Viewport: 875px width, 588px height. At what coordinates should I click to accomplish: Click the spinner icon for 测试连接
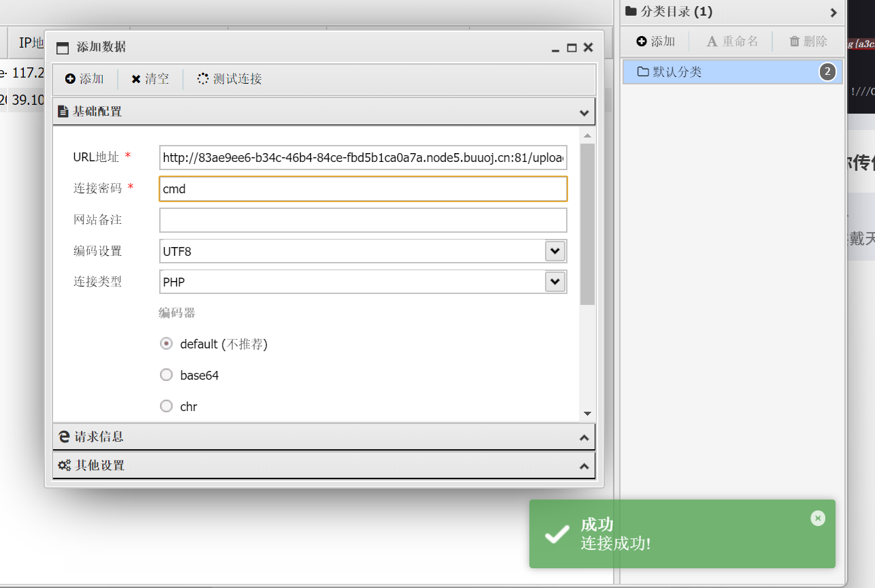(x=203, y=79)
